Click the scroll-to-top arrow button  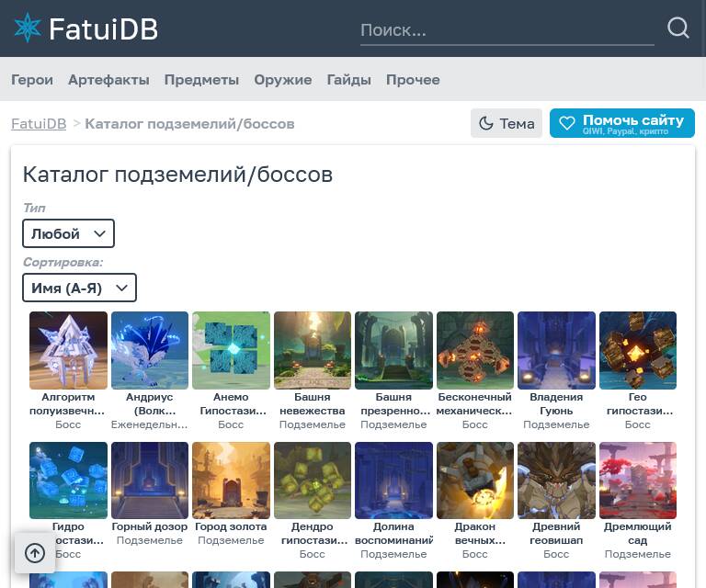[35, 553]
